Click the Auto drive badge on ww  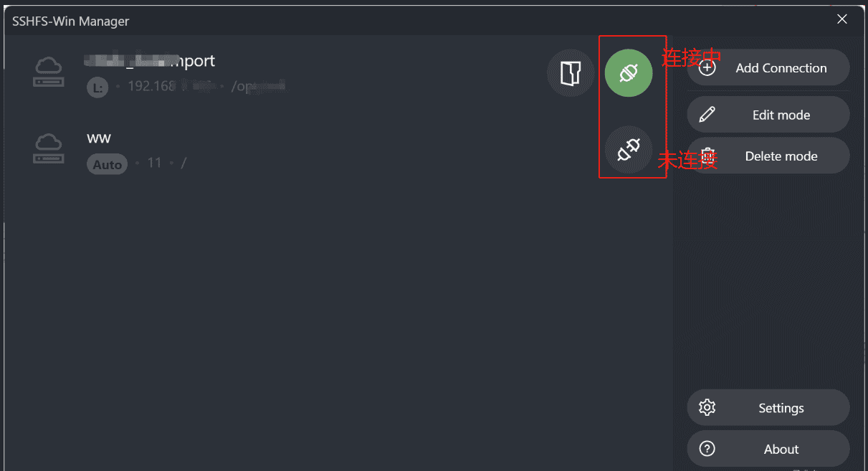[x=107, y=164]
